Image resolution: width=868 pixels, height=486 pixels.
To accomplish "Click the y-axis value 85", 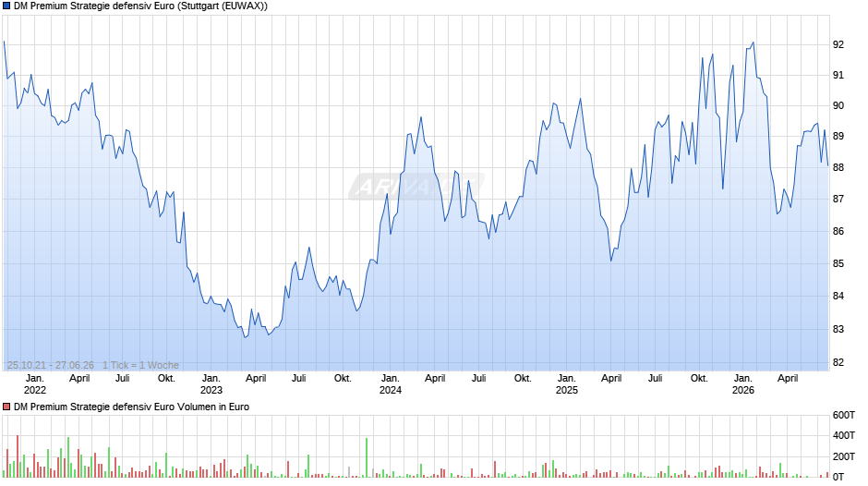I will tap(838, 263).
